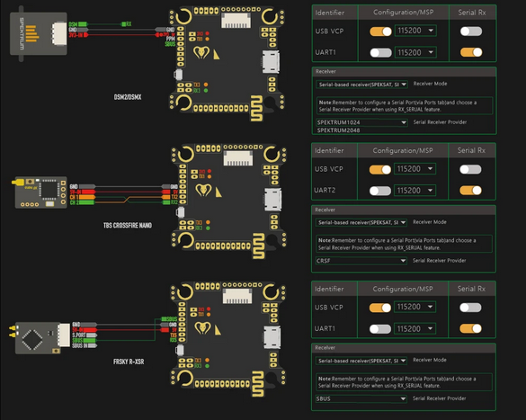Click the cobra logo on the FrSky R-XSR board
526x420 pixels.
(x=202, y=328)
